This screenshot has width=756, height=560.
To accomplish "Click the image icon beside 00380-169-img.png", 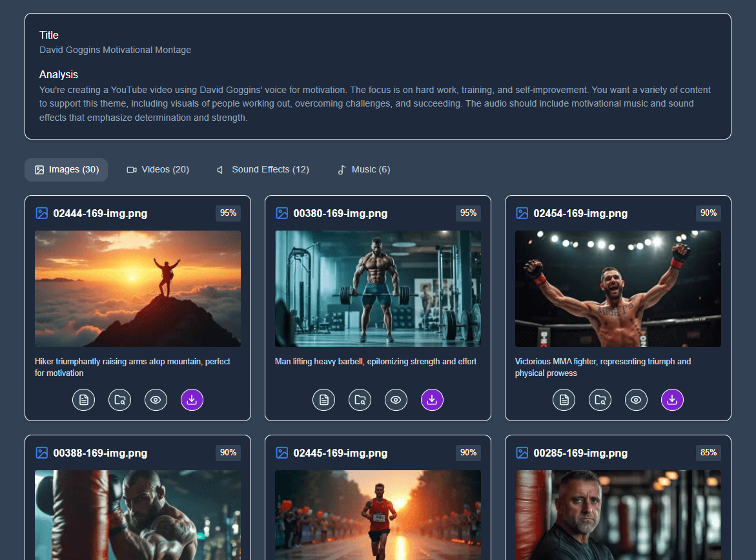I will click(282, 213).
